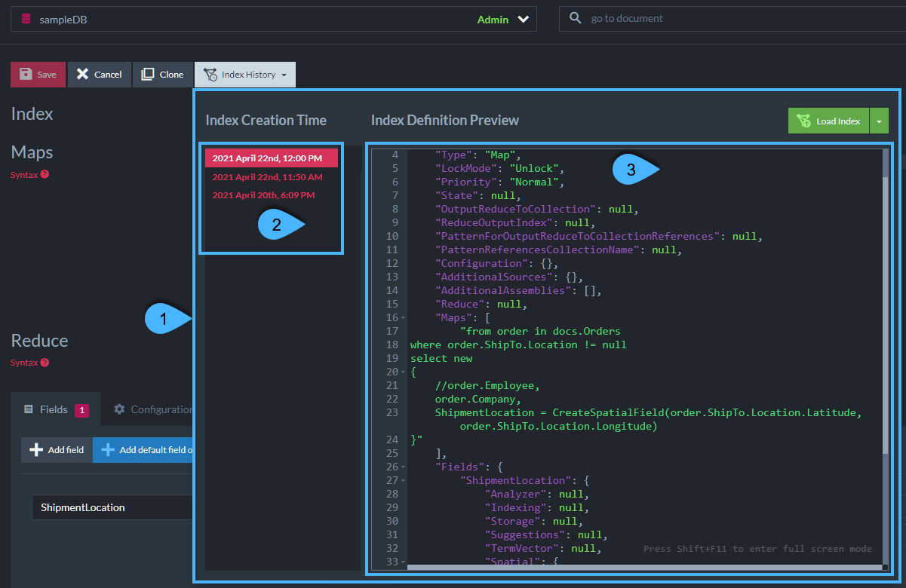Click the "AdditionalAssemblies": [] line

[517, 290]
